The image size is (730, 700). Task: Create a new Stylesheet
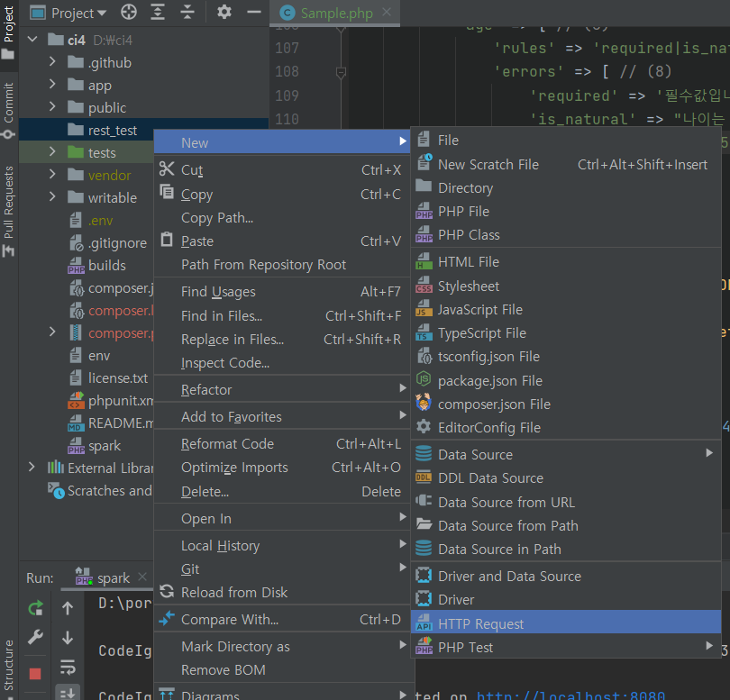pos(566,286)
